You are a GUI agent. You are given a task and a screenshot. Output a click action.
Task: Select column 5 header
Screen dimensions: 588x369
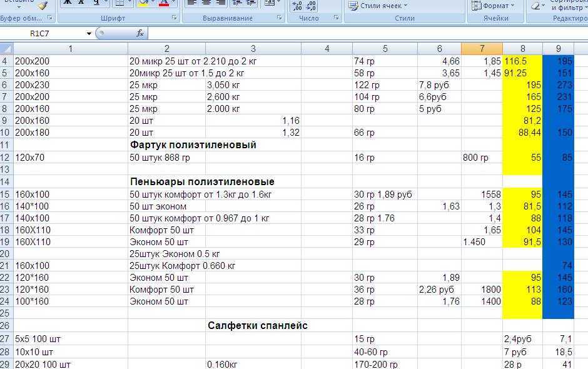[385, 49]
